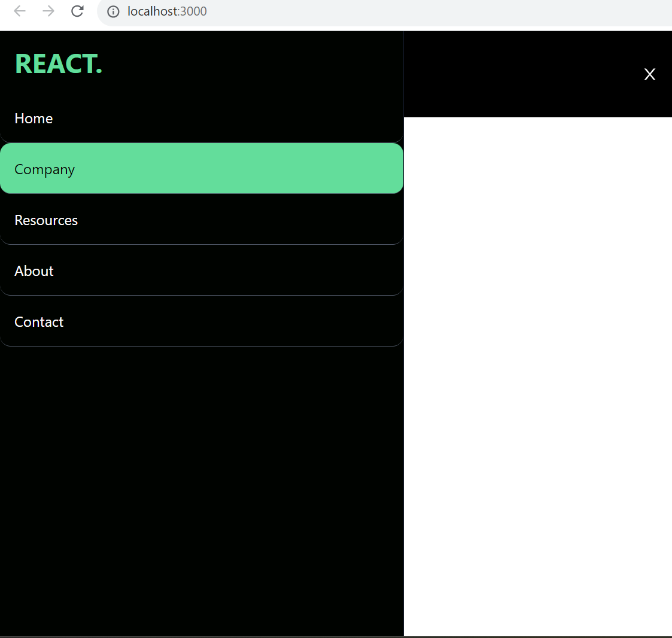The height and width of the screenshot is (638, 672).
Task: Close the navigation menu with the X icon
Action: tap(650, 74)
